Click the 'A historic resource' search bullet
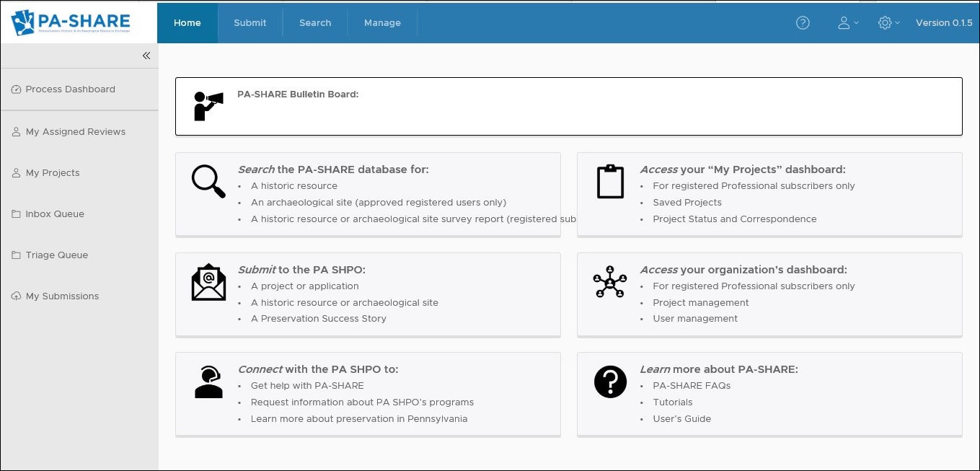This screenshot has width=980, height=471. [294, 186]
